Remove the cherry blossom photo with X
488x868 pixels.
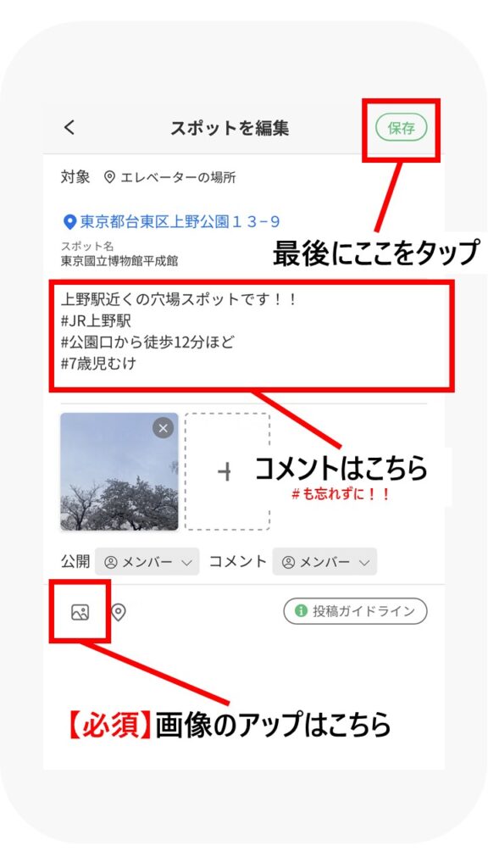163,428
